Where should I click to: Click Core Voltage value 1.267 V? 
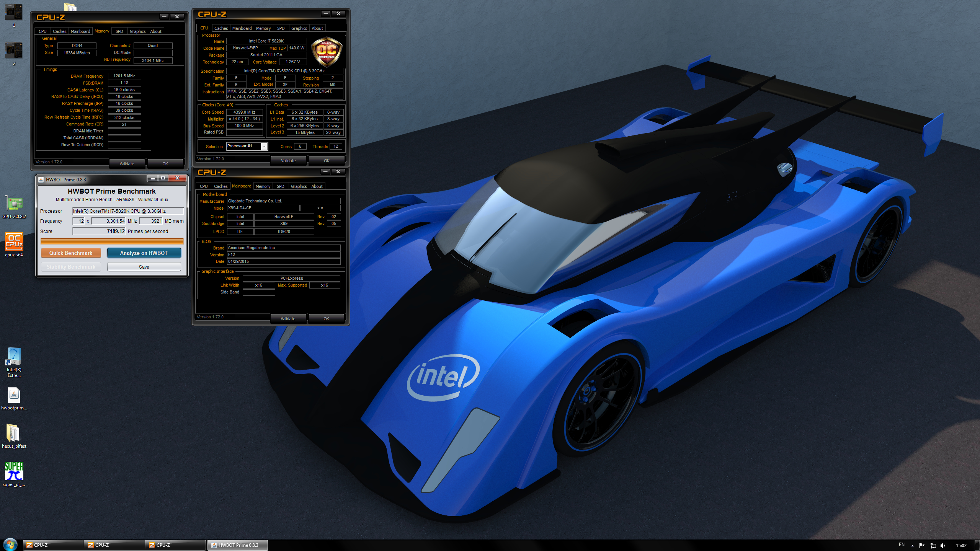tap(293, 62)
